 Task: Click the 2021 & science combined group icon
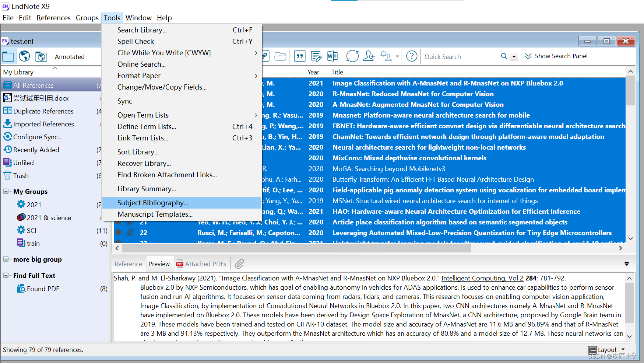(21, 217)
